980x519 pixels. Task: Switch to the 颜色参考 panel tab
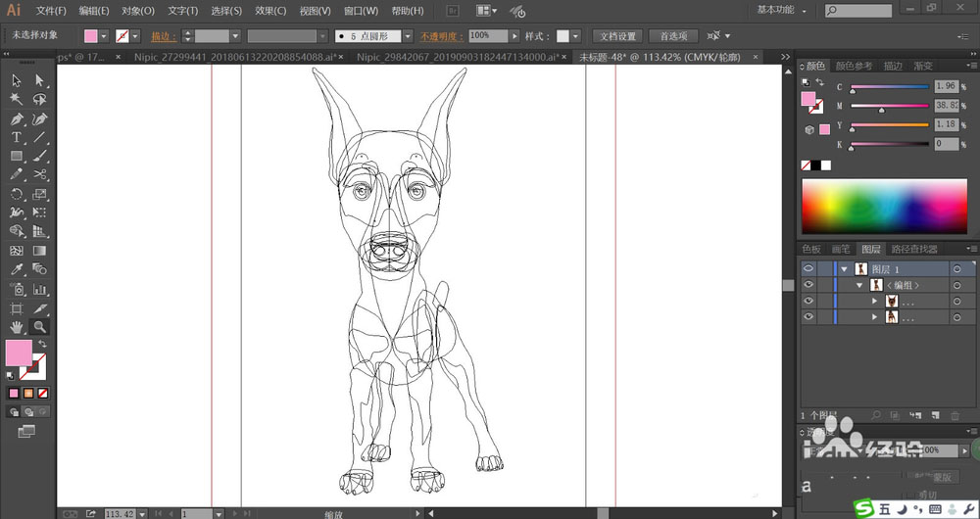click(854, 66)
